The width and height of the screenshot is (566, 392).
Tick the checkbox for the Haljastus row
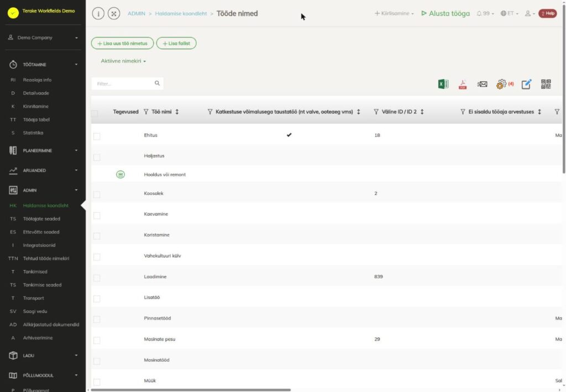[x=97, y=157]
